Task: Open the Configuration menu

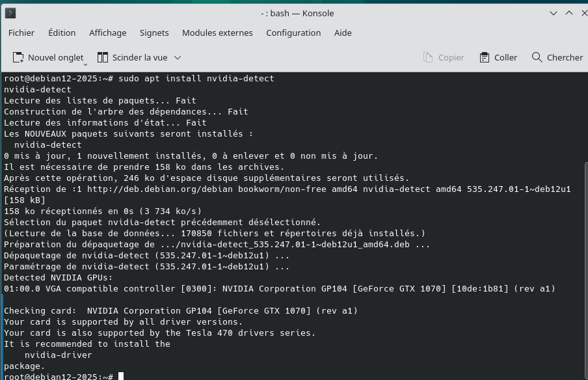Action: click(x=293, y=33)
